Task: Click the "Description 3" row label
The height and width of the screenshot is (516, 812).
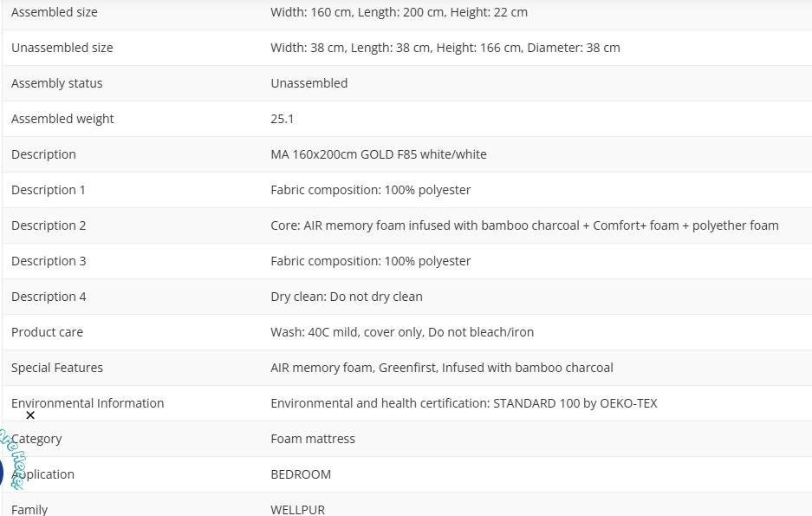Action: coord(49,261)
